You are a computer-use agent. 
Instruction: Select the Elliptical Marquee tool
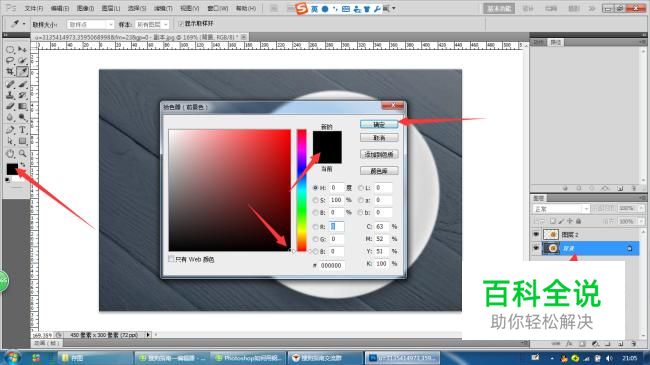tap(10, 50)
